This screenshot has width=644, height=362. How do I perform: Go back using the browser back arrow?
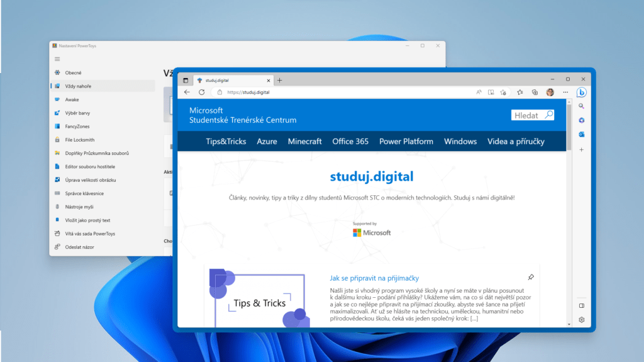(x=187, y=92)
